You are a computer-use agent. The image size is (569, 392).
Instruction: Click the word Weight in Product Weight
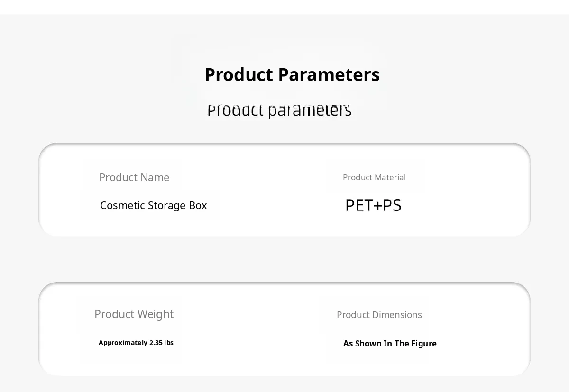pos(154,314)
